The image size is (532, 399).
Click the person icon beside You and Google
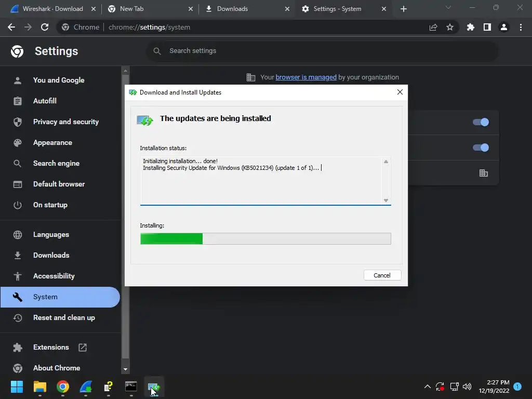click(x=18, y=81)
